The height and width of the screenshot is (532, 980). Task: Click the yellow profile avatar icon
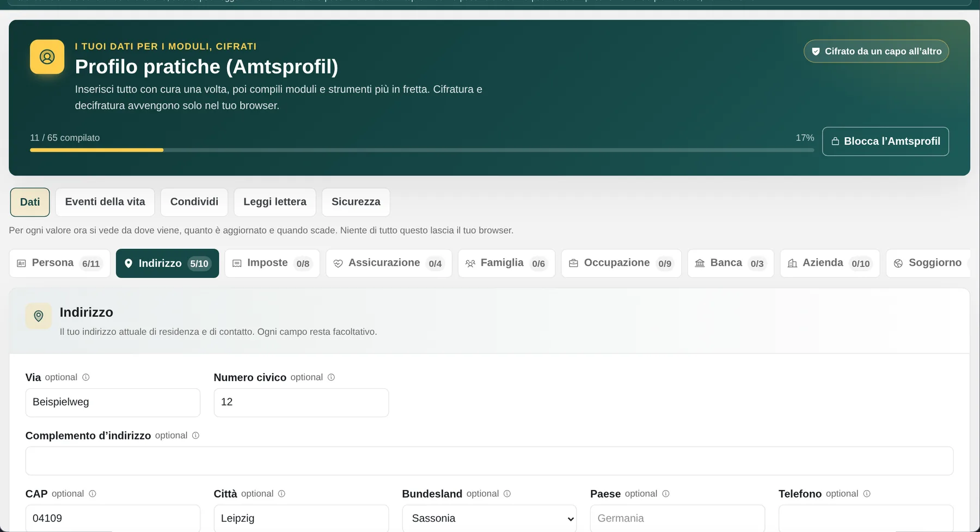click(x=47, y=57)
